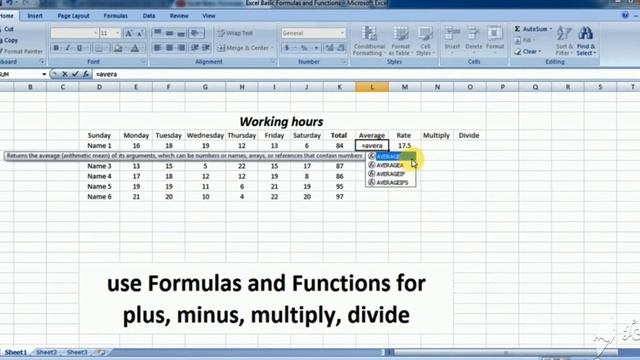Choose the Fill Color bucket
Screen dimensions: 640x360
118,48
